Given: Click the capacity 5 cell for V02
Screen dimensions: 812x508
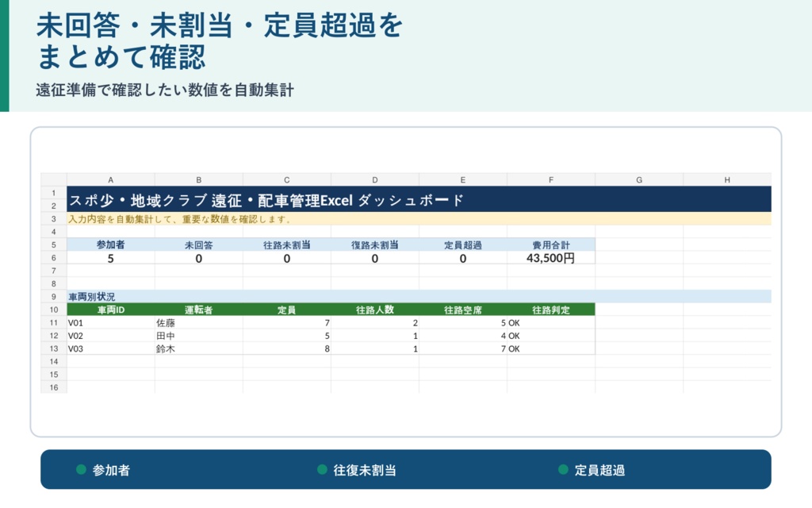Looking at the screenshot, I should pyautogui.click(x=287, y=336).
